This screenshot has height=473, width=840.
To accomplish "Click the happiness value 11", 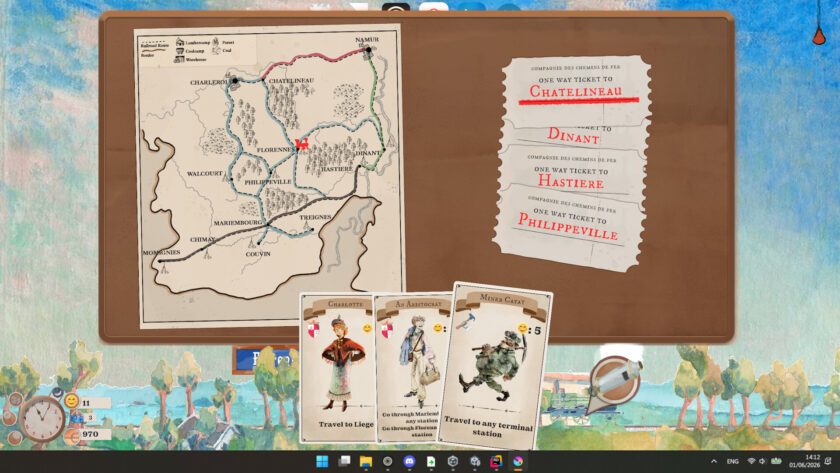I will 86,403.
